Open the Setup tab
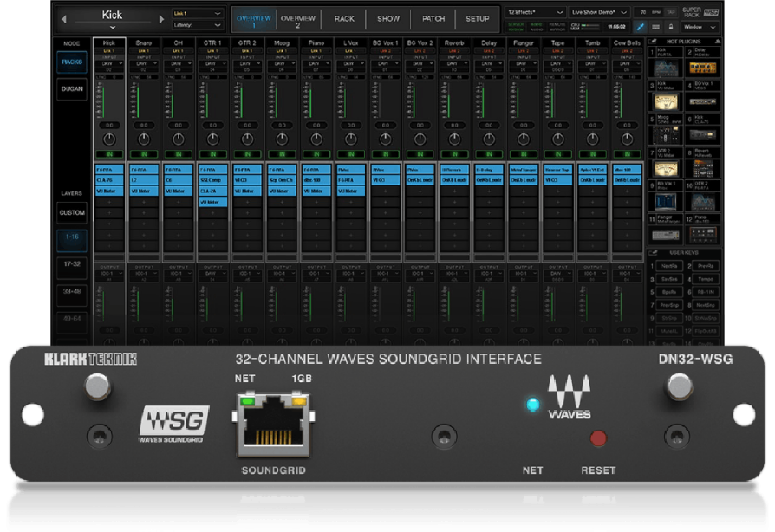The width and height of the screenshot is (775, 532). (x=478, y=19)
